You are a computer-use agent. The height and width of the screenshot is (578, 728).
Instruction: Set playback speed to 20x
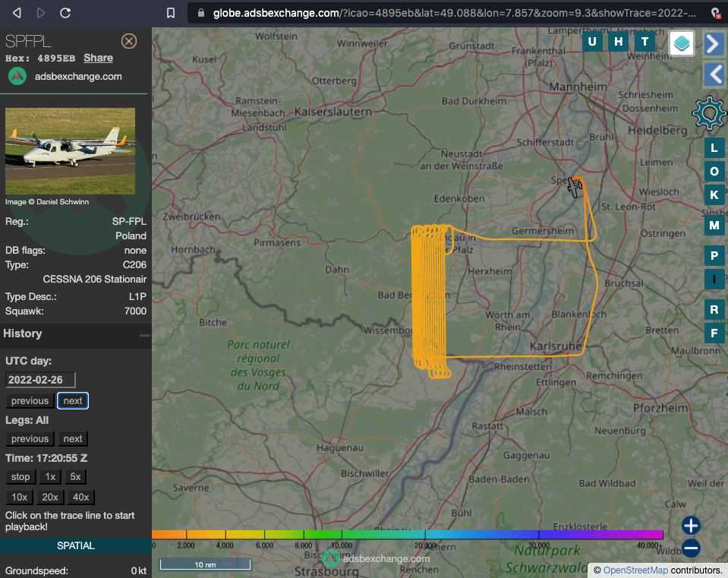[x=50, y=497]
